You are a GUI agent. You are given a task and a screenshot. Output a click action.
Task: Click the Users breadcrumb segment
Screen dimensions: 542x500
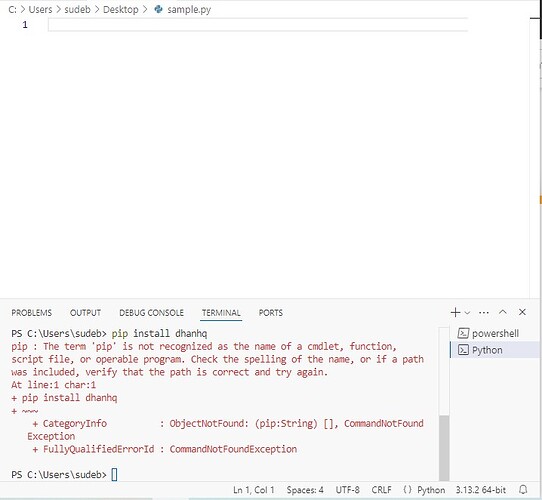[x=40, y=9]
